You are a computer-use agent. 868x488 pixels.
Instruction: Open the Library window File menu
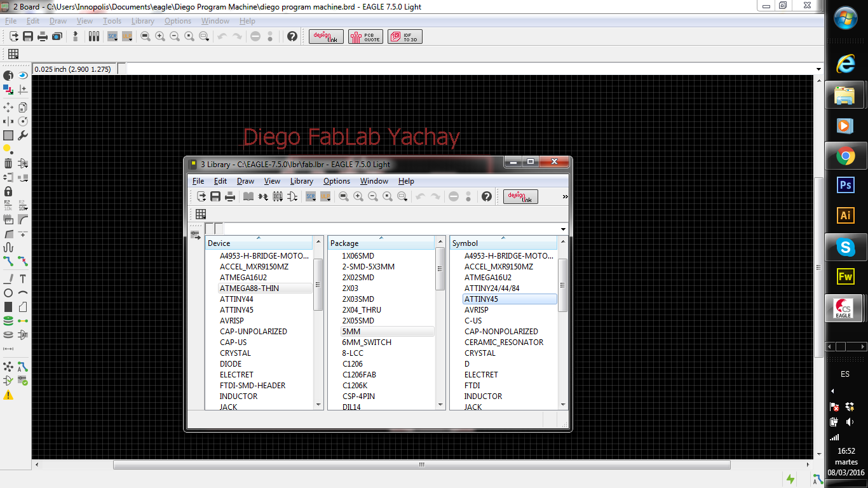coord(198,181)
